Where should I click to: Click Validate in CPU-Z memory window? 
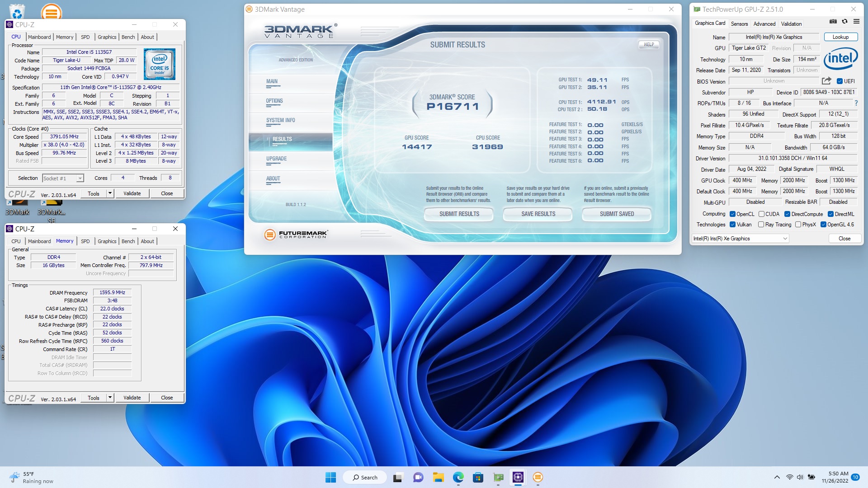(132, 398)
